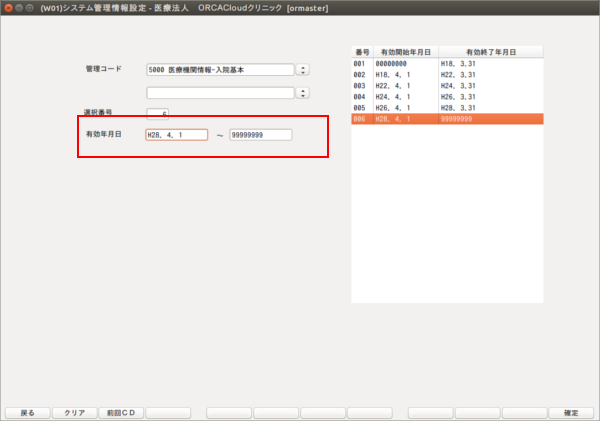
Task: Close the window with the red button
Action: tap(9, 8)
